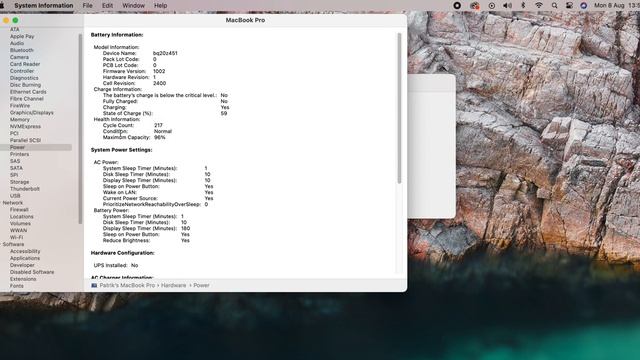Screen dimensions: 640x360
Task: Select FireWire in the sidebar
Action: click(x=20, y=106)
